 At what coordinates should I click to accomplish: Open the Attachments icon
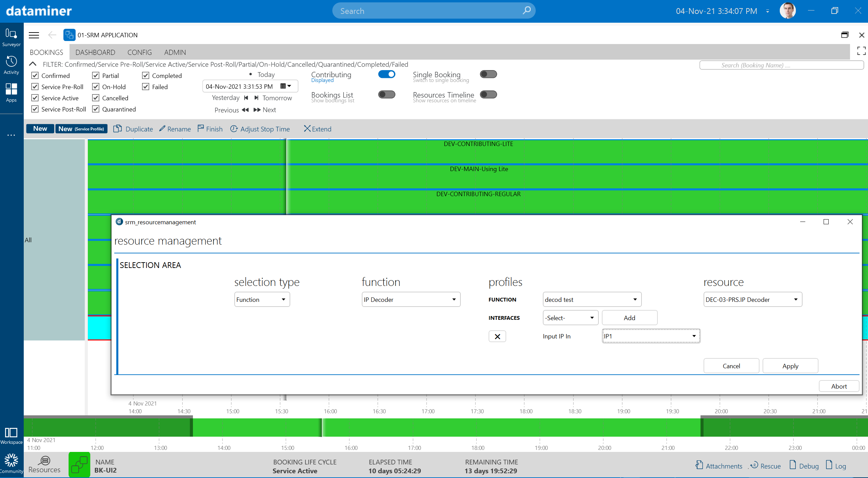coord(699,465)
